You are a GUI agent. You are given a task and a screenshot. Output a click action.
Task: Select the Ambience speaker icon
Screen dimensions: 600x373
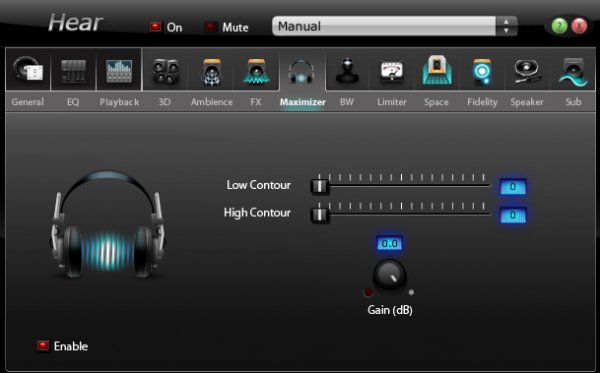pos(212,72)
